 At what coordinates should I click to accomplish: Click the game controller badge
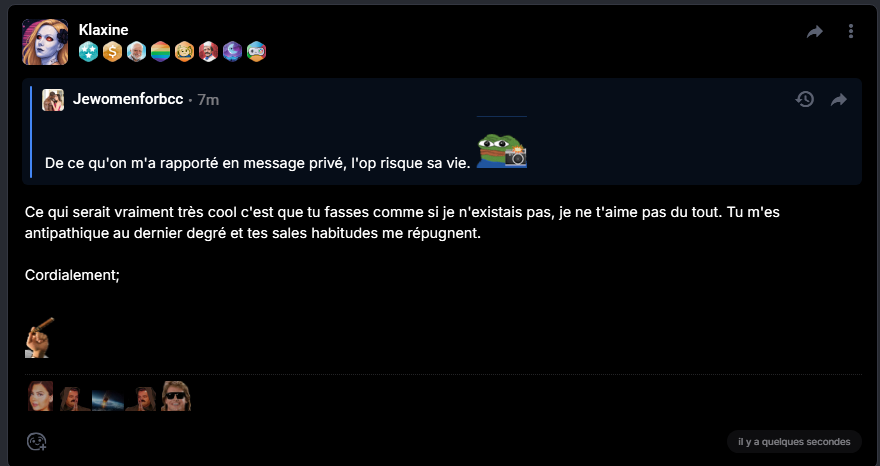click(256, 52)
